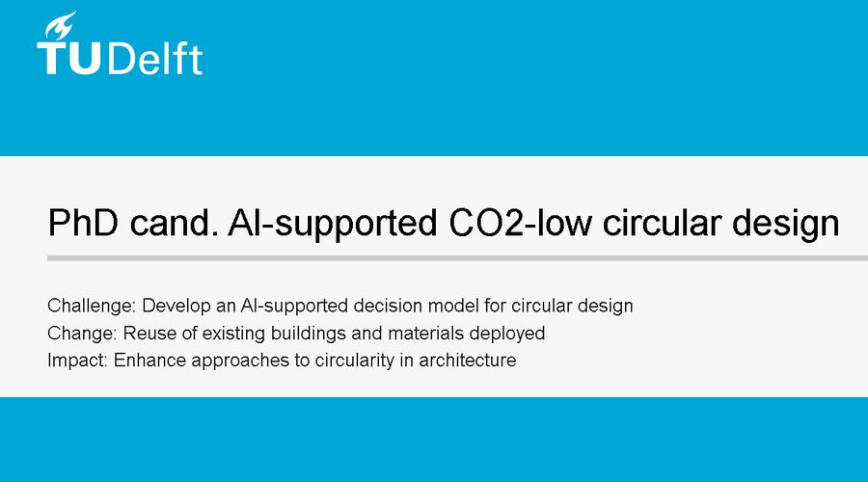Click the words 'circular design' in the heading

[x=721, y=223]
